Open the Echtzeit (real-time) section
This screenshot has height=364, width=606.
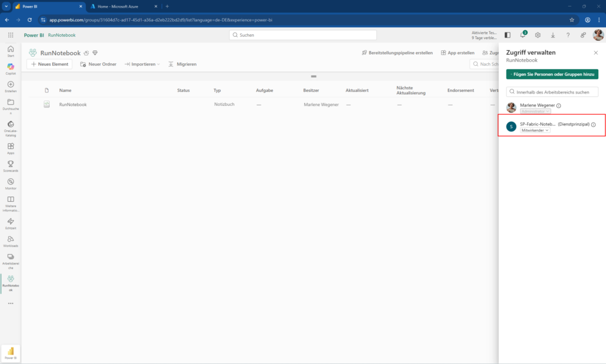pos(10,223)
